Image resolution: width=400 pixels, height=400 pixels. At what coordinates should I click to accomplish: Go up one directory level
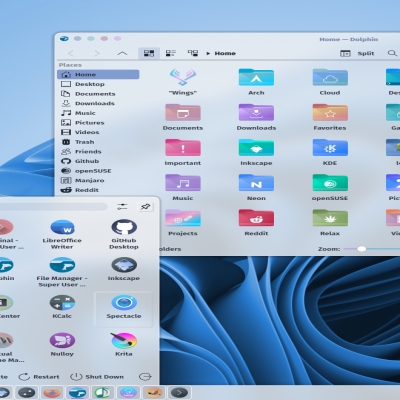coord(122,53)
